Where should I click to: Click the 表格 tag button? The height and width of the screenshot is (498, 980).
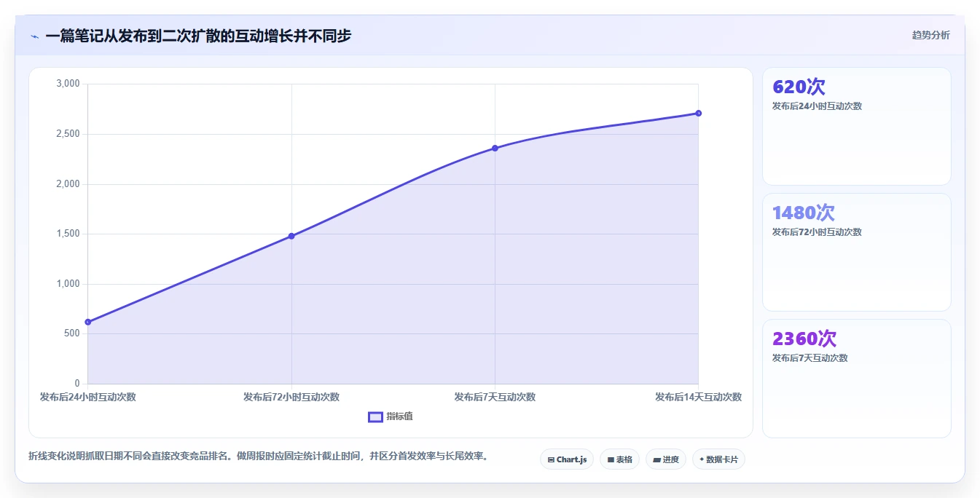click(x=619, y=459)
